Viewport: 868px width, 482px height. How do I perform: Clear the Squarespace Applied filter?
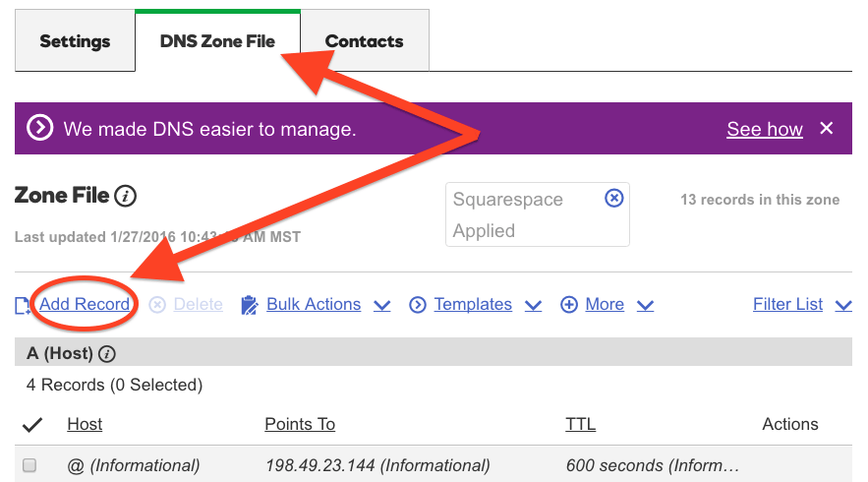(614, 198)
